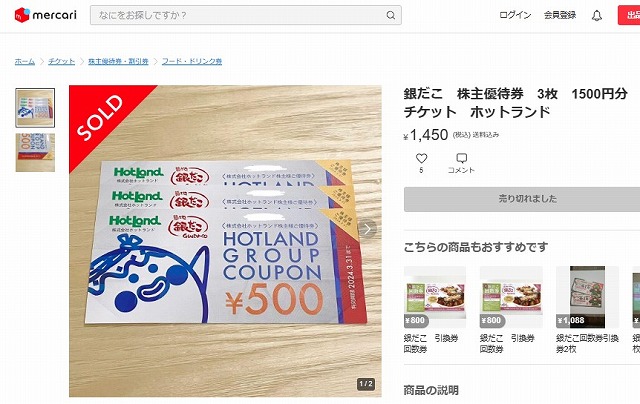Viewport: 640px width, 404px height.
Task: Click the main coupon product image
Action: click(225, 241)
